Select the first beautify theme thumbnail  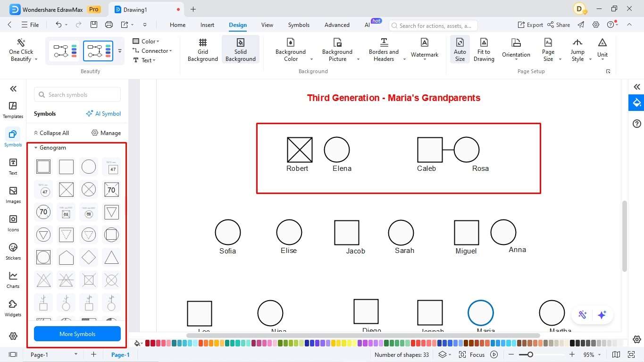65,51
